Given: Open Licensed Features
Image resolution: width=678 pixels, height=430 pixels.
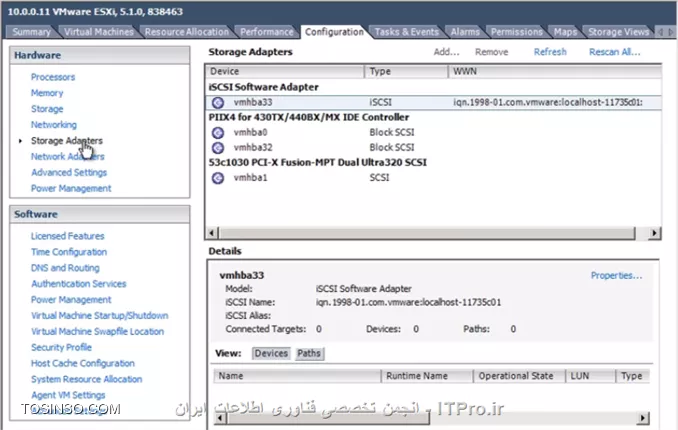Looking at the screenshot, I should 67,236.
